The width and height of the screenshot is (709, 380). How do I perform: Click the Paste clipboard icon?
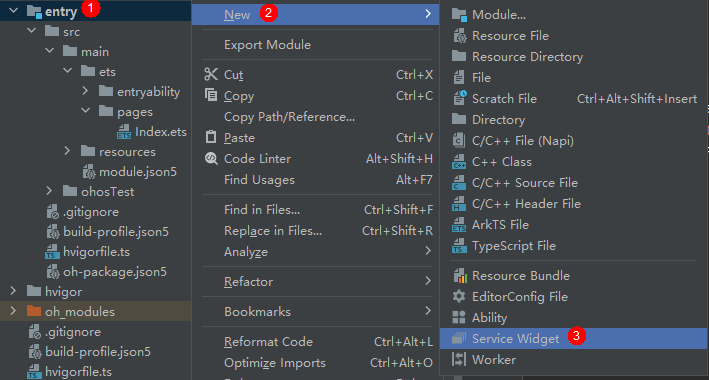click(x=211, y=138)
